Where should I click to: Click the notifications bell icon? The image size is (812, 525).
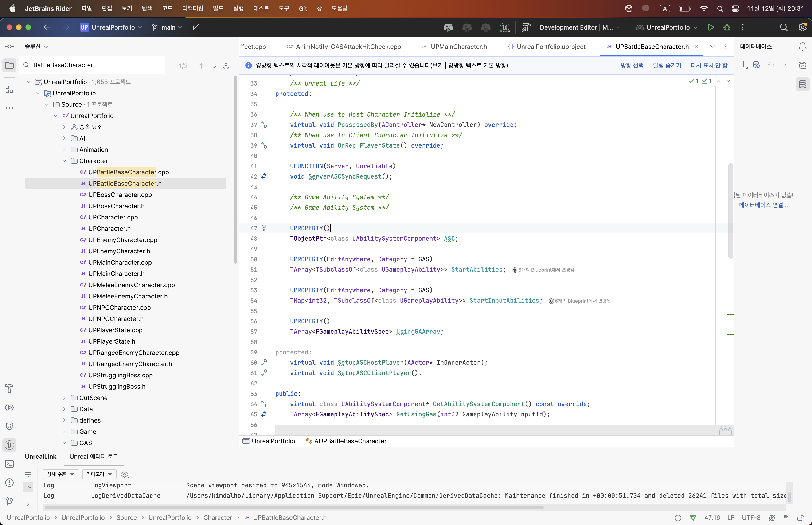point(802,47)
